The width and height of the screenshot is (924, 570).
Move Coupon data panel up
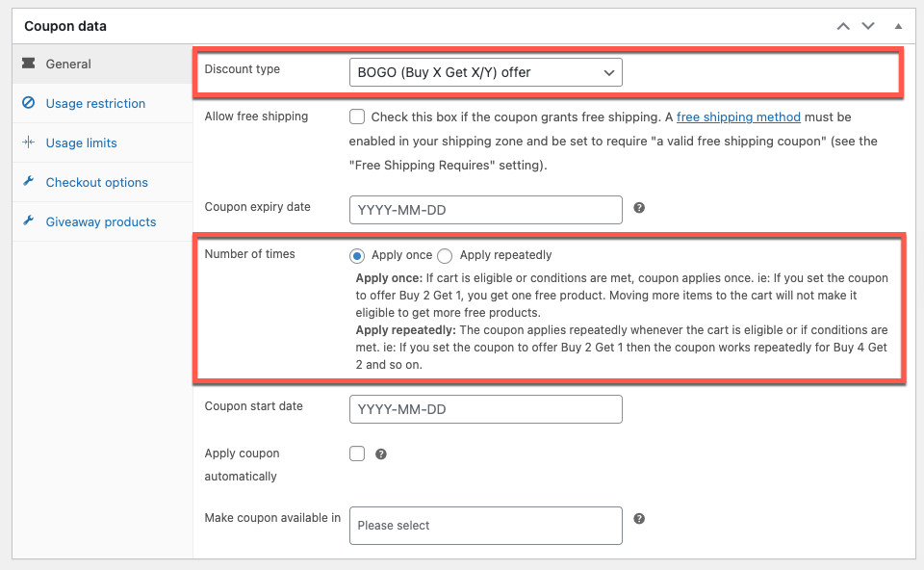[843, 26]
